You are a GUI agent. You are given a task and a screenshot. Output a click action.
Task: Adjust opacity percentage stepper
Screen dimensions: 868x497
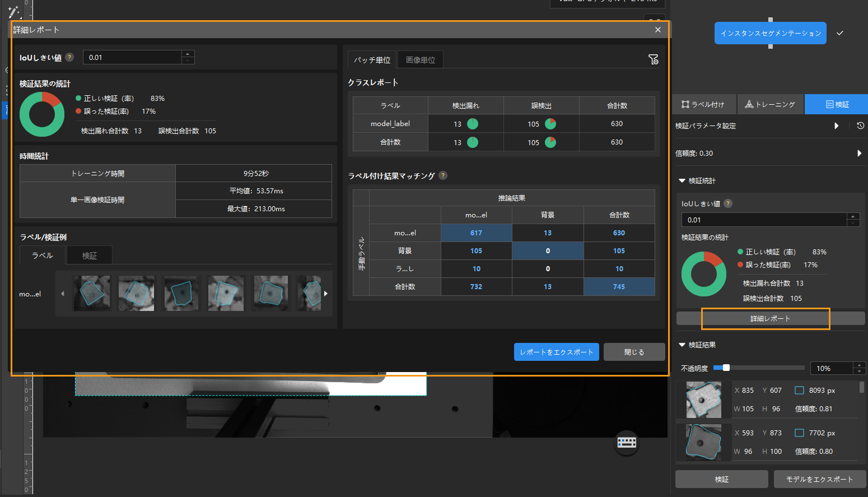(860, 368)
